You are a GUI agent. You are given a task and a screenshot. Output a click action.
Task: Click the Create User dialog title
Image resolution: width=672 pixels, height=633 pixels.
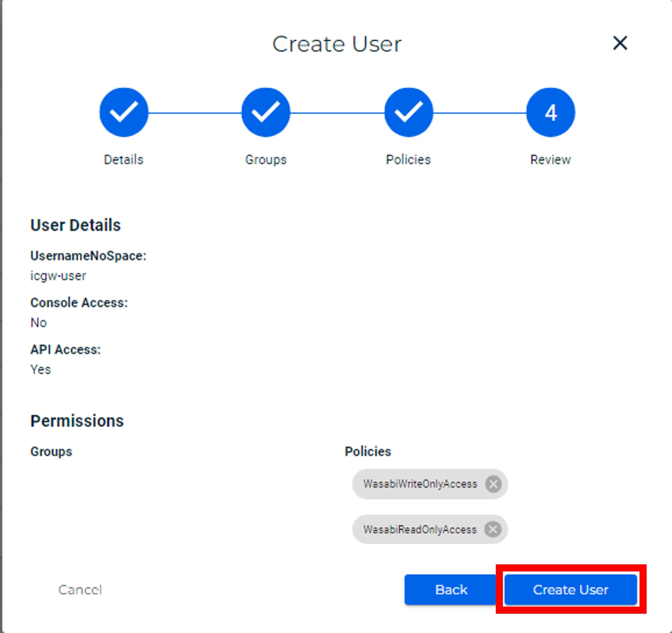(x=337, y=44)
